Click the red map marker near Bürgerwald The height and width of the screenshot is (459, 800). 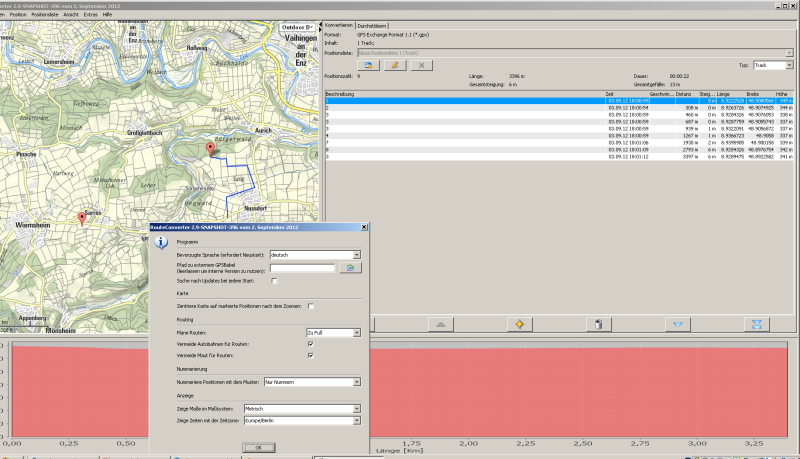point(210,149)
